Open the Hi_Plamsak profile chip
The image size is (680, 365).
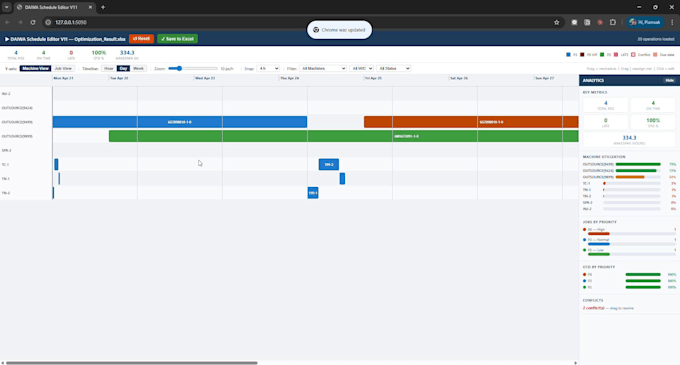(x=645, y=22)
